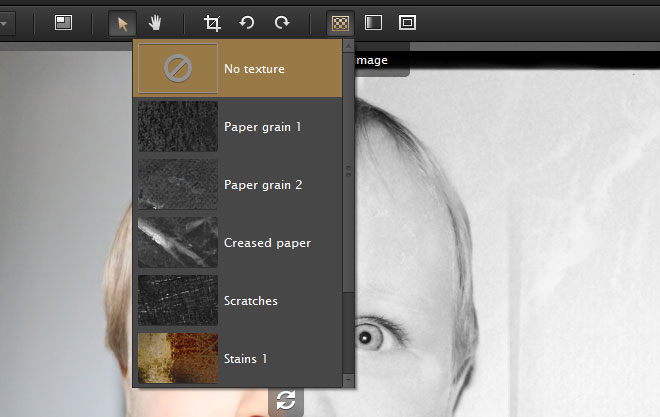Click the Paper grain 1 thumbnail
The height and width of the screenshot is (417, 660).
pos(178,126)
